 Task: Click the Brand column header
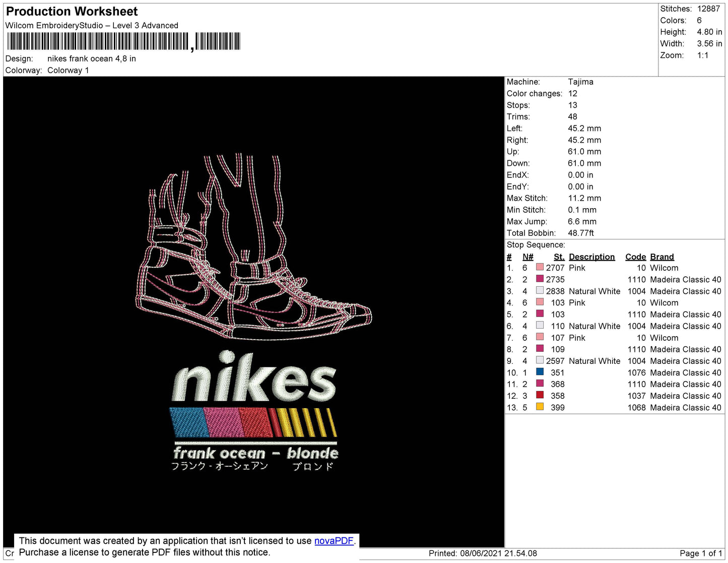pos(661,257)
